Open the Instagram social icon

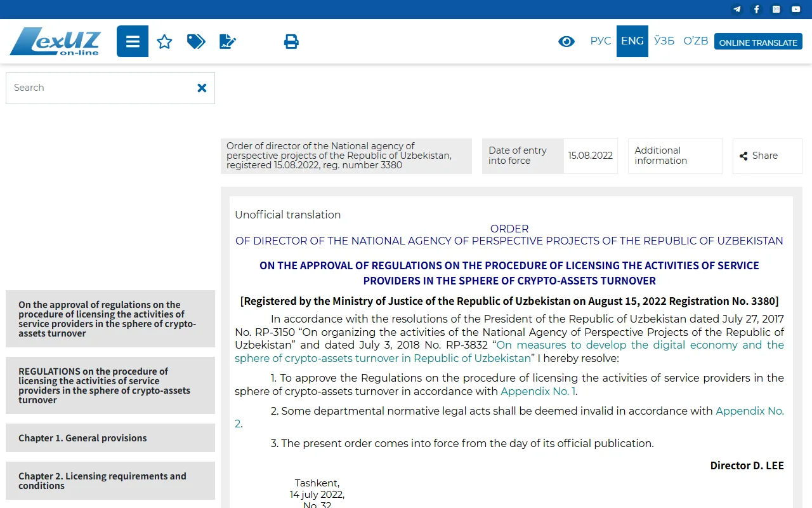coord(776,10)
